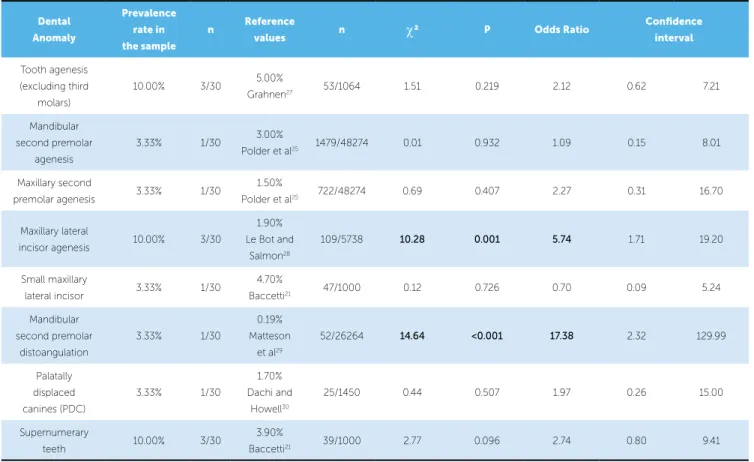The height and width of the screenshot is (462, 754).
Task: Click the '3.90% Baccetti' reference cell
Action: click(269, 441)
